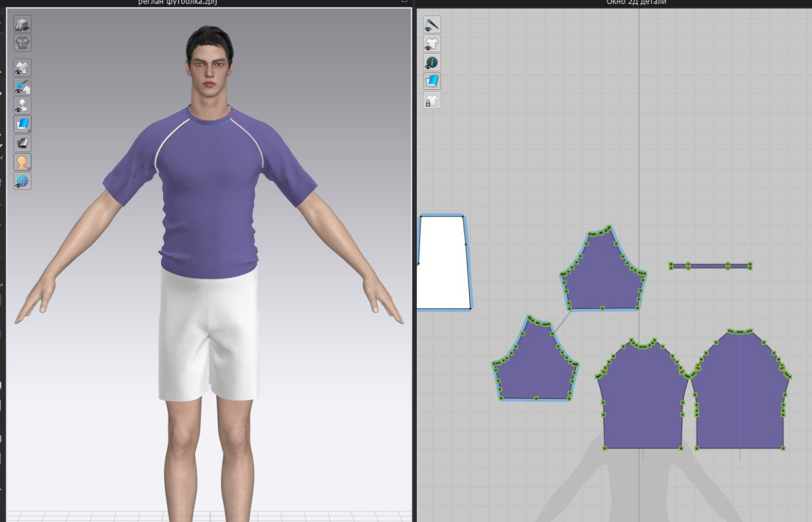Click the pattern info 'i' icon
This screenshot has width=812, height=522.
(x=432, y=63)
